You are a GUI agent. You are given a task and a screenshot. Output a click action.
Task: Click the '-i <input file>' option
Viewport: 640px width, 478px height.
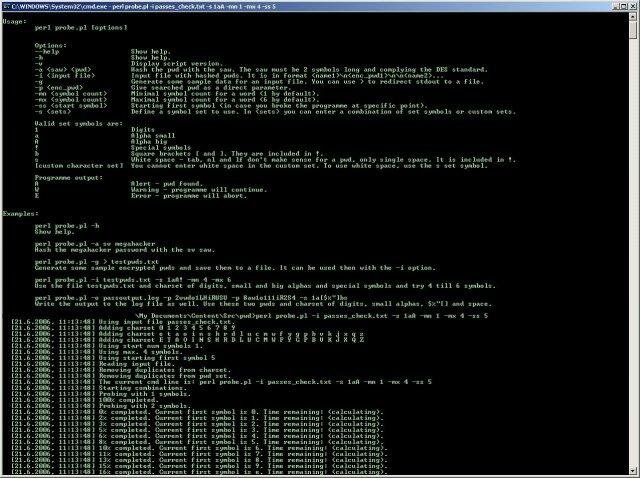click(65, 76)
